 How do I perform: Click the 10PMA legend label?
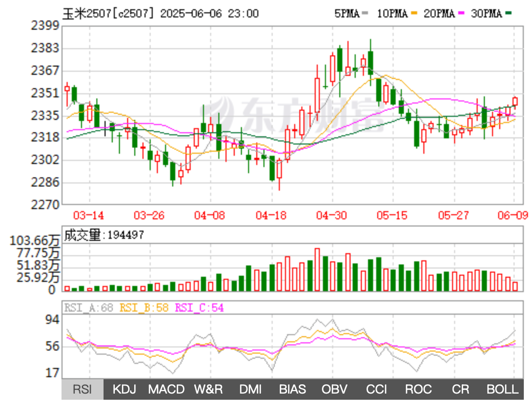[x=392, y=14]
